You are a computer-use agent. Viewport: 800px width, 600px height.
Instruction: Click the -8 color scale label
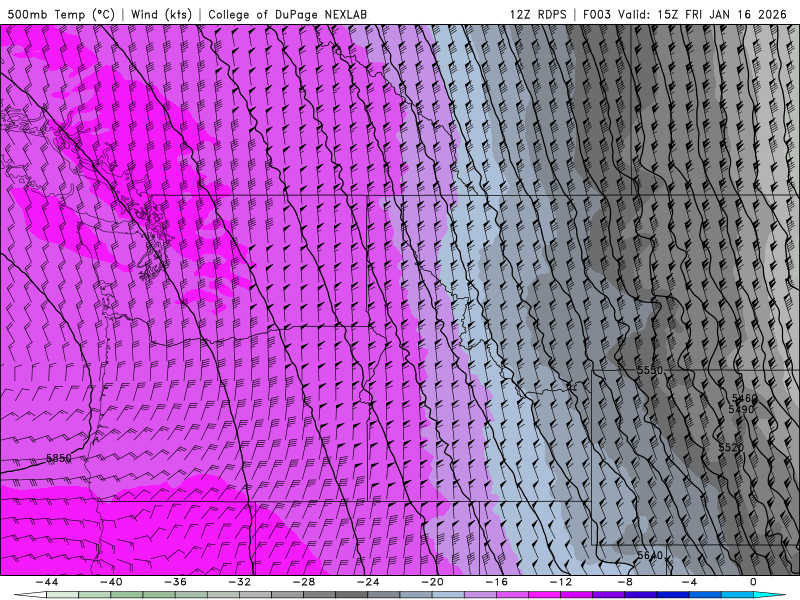point(625,582)
